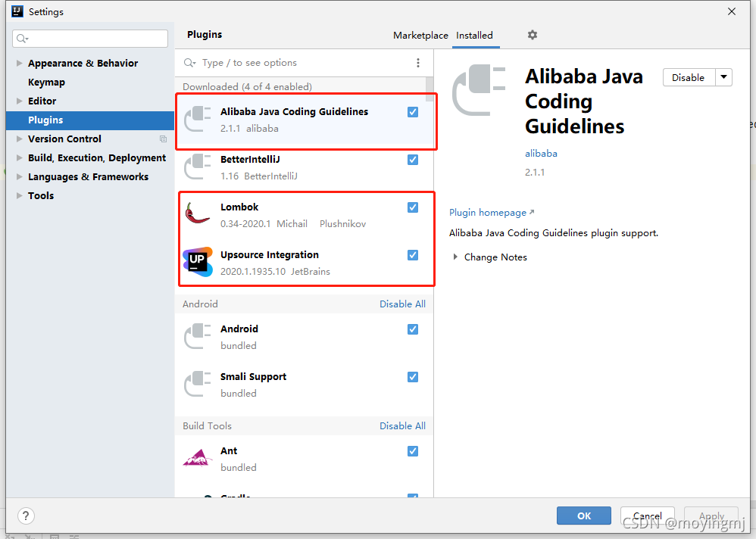Focus the settings search field
The height and width of the screenshot is (539, 756).
[x=90, y=39]
